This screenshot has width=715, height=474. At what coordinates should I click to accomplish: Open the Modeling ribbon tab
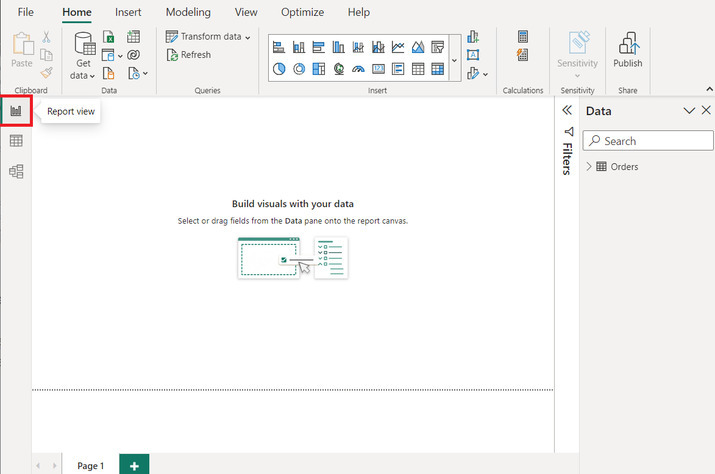click(187, 12)
